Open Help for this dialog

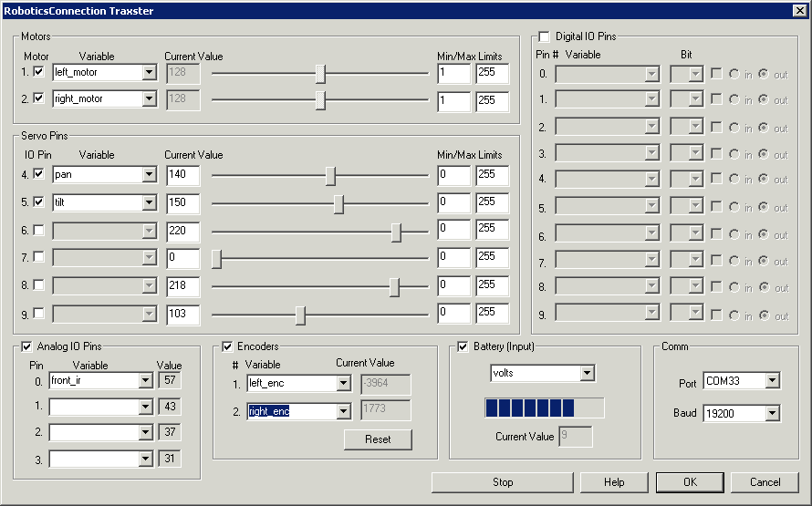614,482
